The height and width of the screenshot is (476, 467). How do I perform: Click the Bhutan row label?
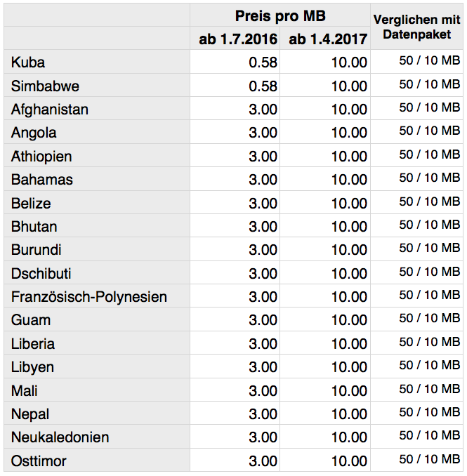97,226
